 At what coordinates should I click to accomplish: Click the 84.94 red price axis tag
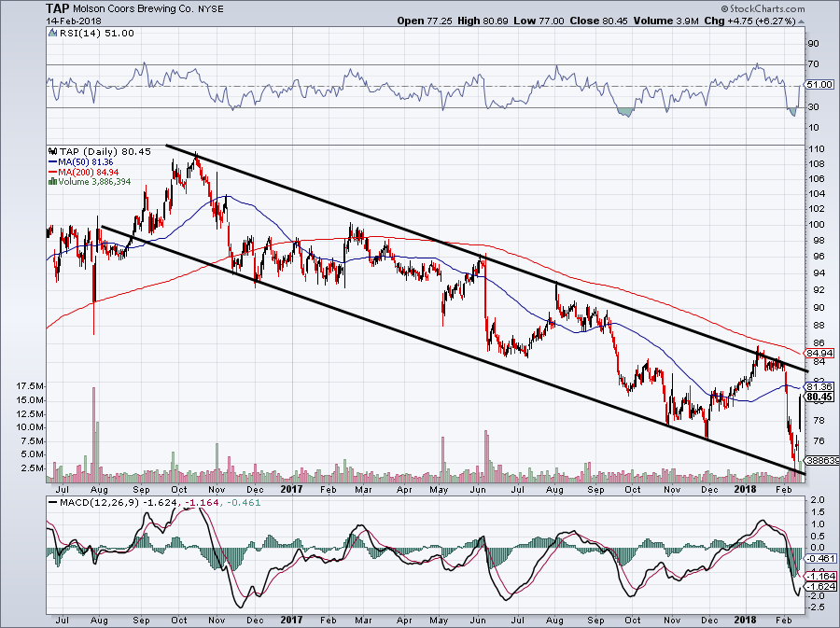(819, 354)
